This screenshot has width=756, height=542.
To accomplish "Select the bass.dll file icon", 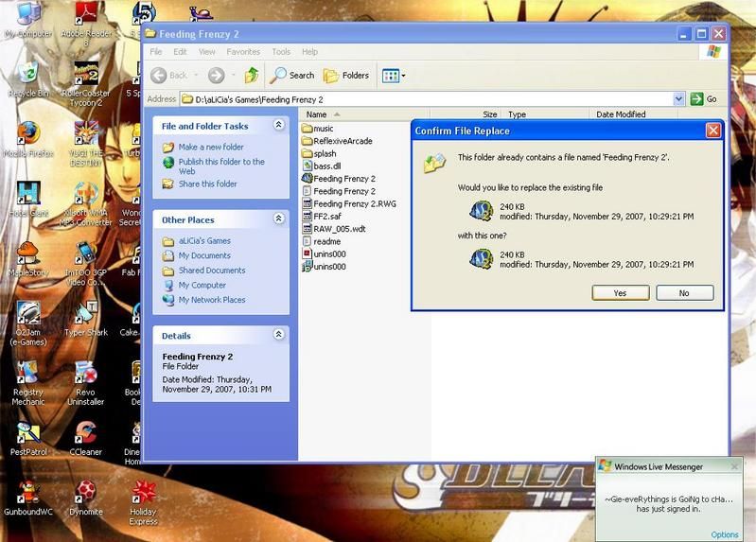I will [x=308, y=166].
